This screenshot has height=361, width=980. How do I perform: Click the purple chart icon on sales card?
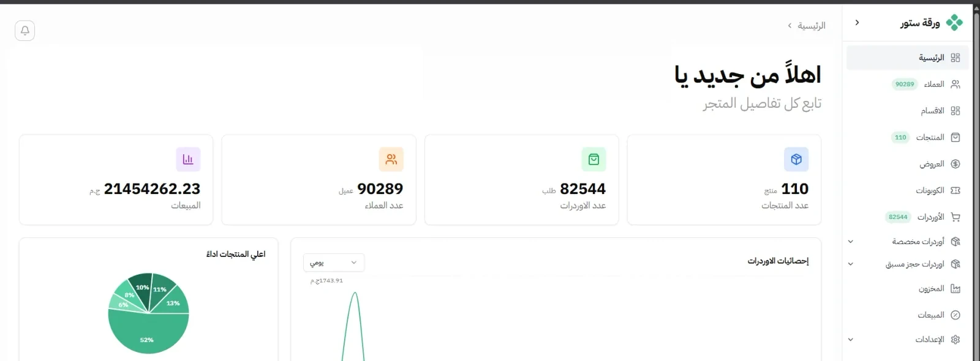tap(188, 160)
